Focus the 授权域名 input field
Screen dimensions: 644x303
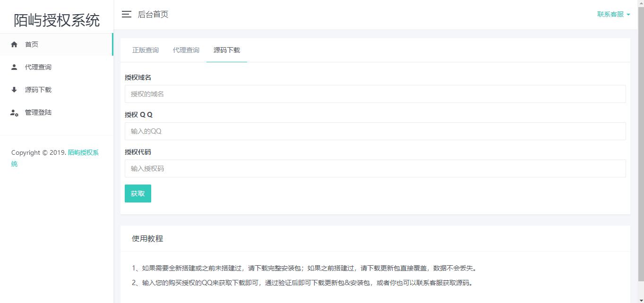tap(375, 94)
